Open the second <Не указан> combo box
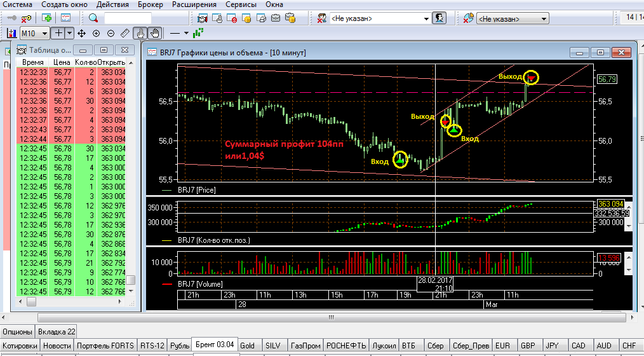The image size is (644, 356). point(513,19)
